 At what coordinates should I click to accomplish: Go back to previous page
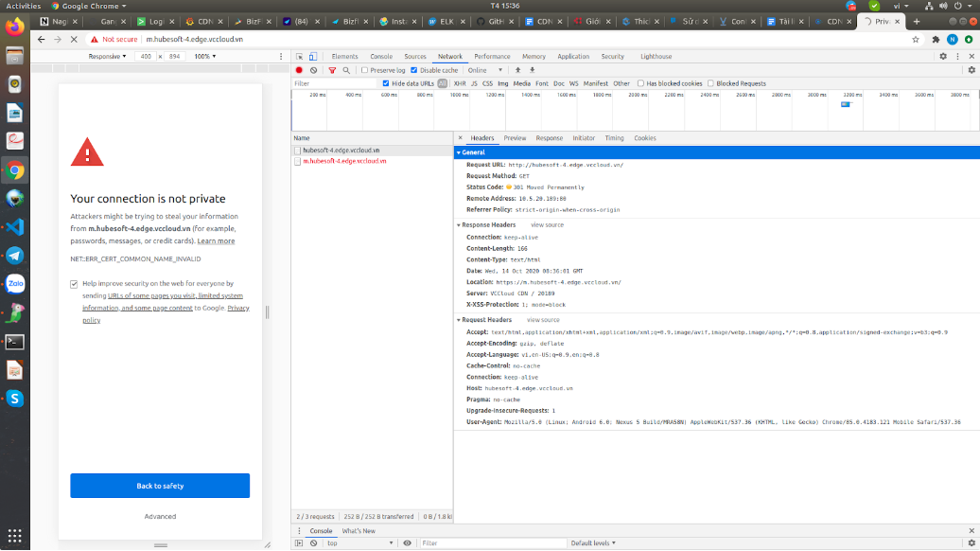pos(42,40)
